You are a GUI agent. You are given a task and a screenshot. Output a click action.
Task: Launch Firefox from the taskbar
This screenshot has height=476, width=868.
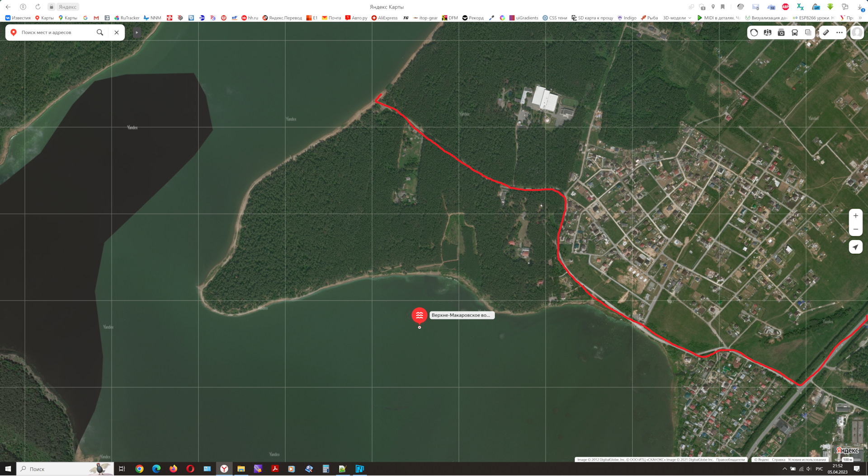pyautogui.click(x=173, y=469)
